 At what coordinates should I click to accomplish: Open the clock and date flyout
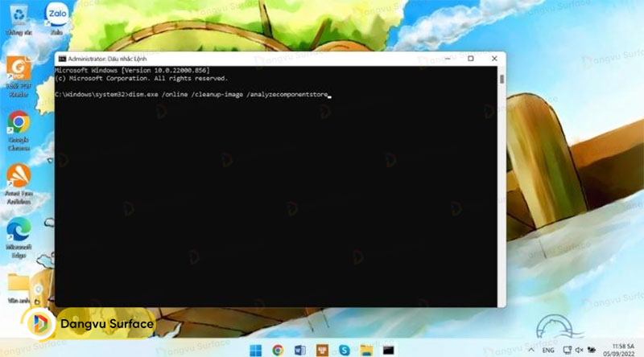[619, 350]
